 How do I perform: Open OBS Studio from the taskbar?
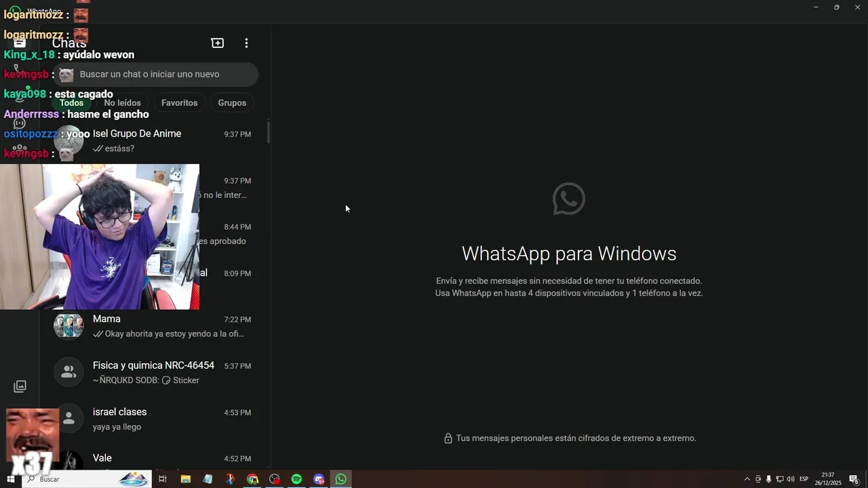pyautogui.click(x=275, y=479)
